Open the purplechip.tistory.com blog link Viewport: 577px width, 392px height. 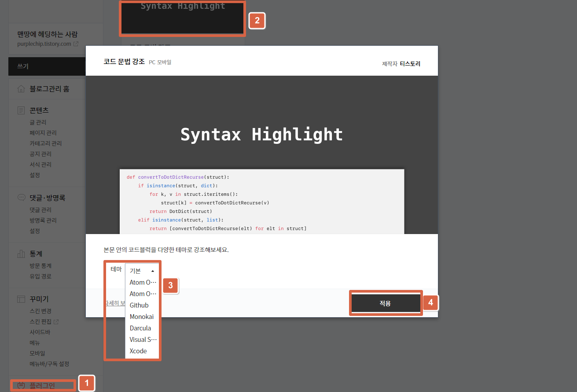44,44
